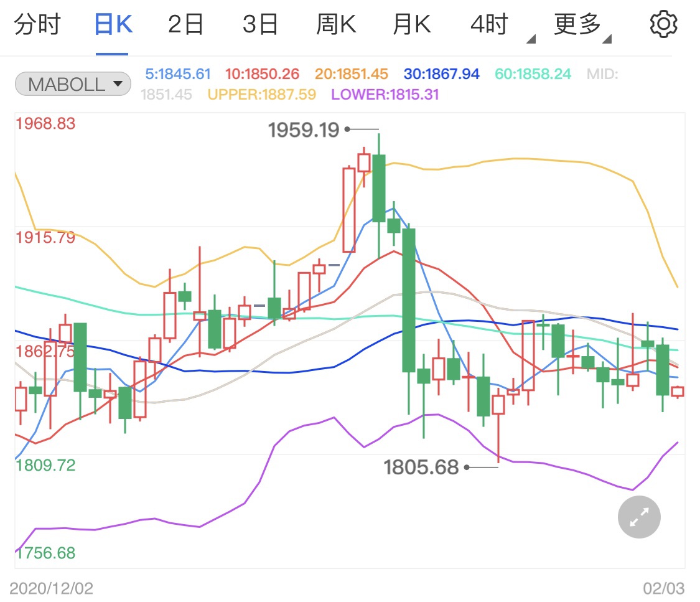The width and height of the screenshot is (700, 602).
Task: Click the 1805.68 low price marker
Action: tap(421, 467)
